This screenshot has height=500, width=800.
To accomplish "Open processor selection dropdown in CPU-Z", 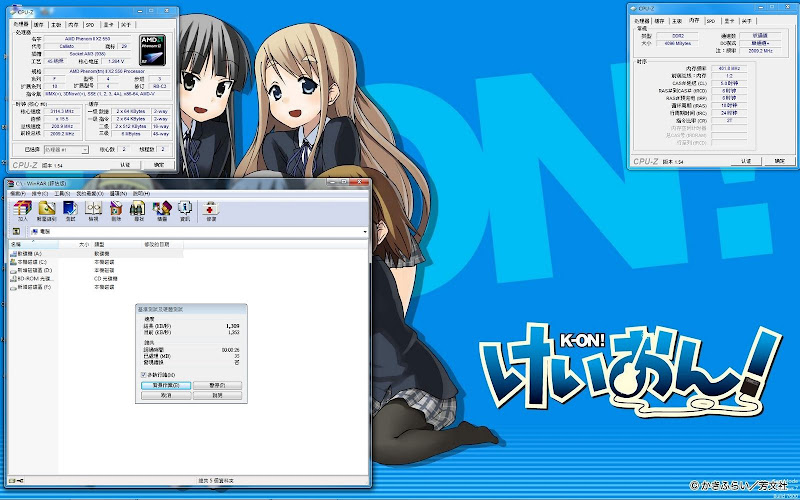I will pos(66,149).
